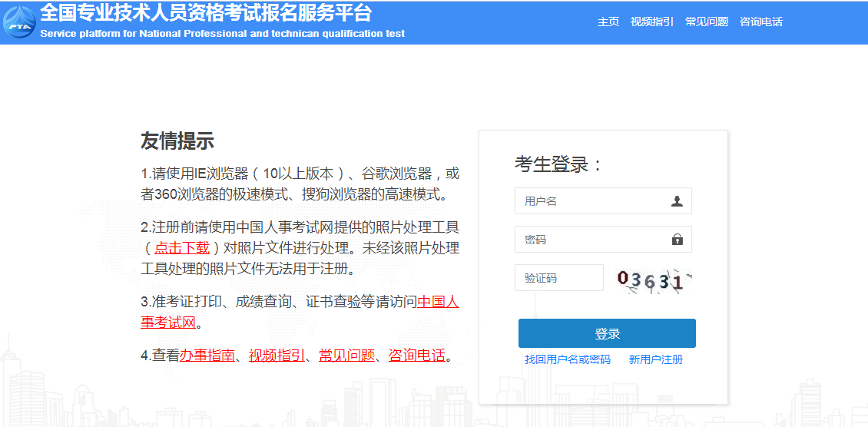Image resolution: width=868 pixels, height=427 pixels.
Task: Open 视频指引 from the top navigation bar
Action: pyautogui.click(x=651, y=22)
